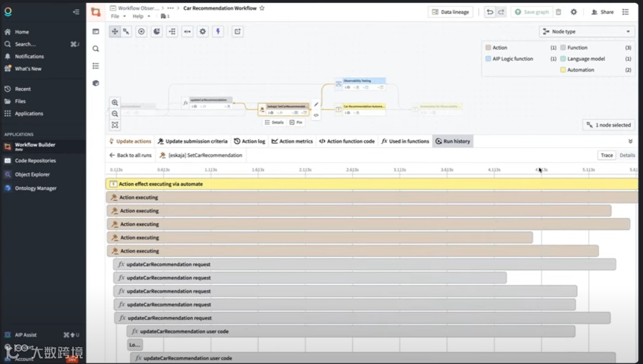Open graph search magnifier icon
643x364 pixels.
coord(96,49)
